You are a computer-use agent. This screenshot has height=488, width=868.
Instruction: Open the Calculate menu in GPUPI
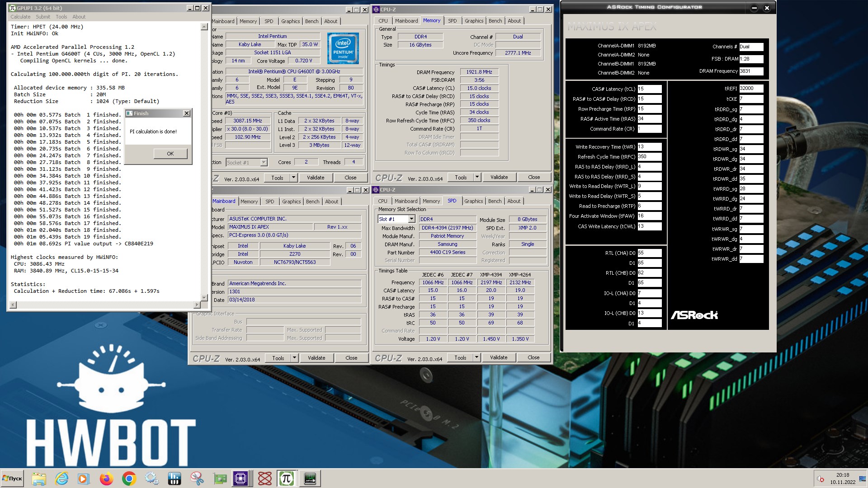point(20,17)
